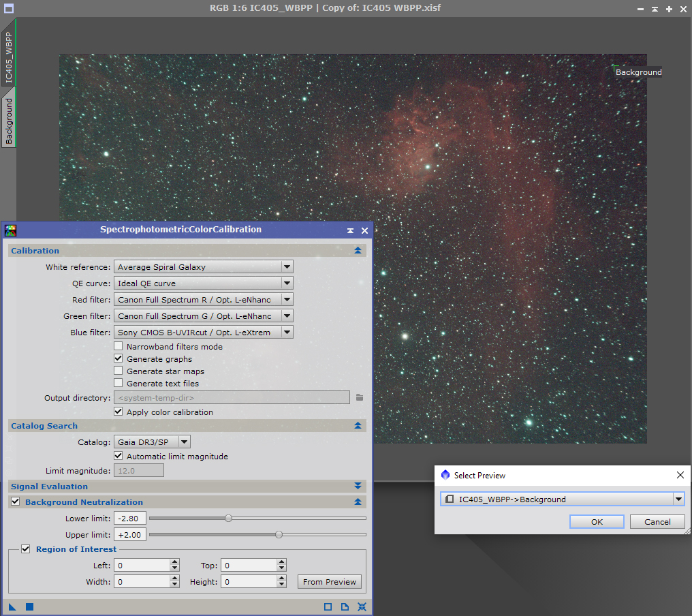This screenshot has width=692, height=616.
Task: Click the Track View square icon
Action: click(x=328, y=606)
